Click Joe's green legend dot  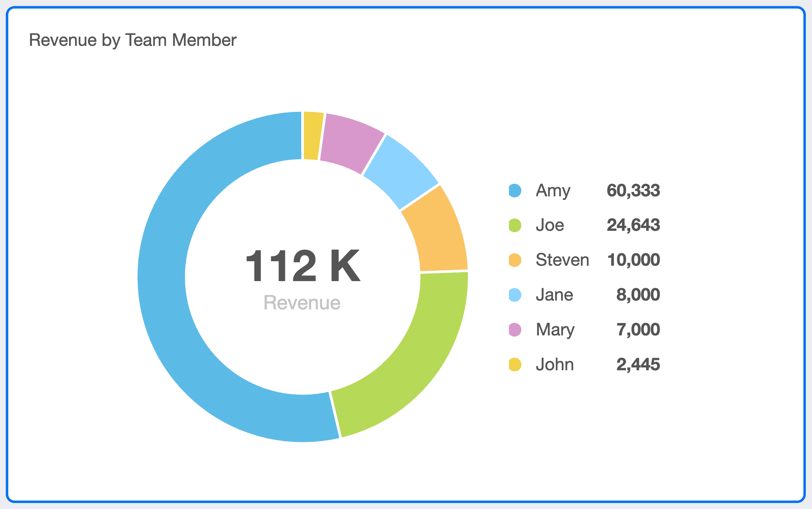click(x=515, y=225)
